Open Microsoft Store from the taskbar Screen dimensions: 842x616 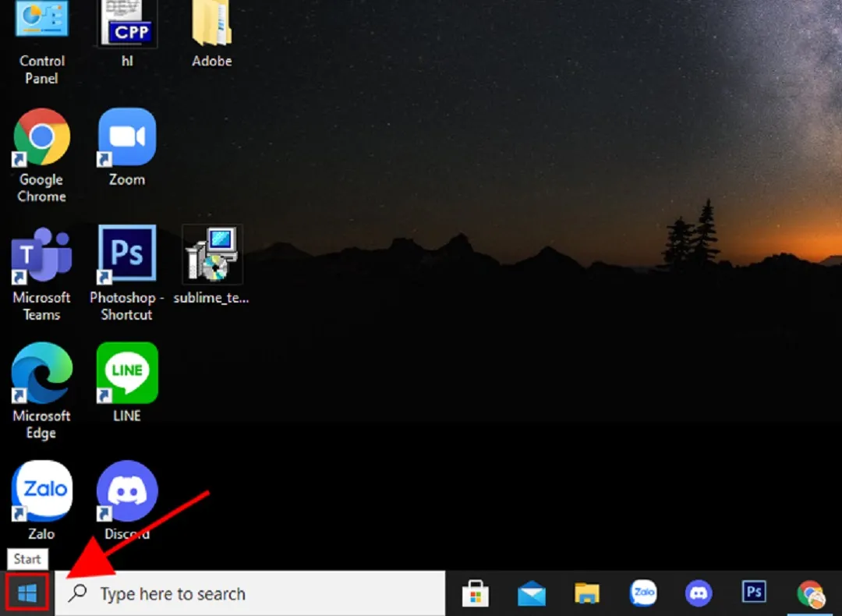(476, 594)
